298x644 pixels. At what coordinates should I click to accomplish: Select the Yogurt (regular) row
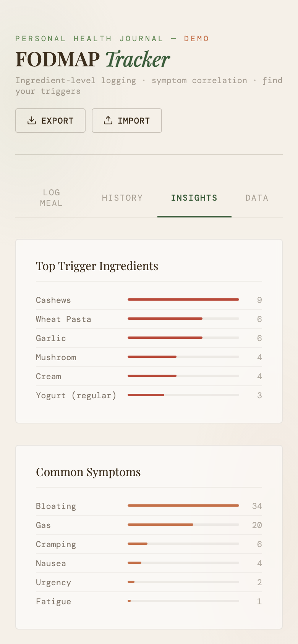[x=149, y=395]
